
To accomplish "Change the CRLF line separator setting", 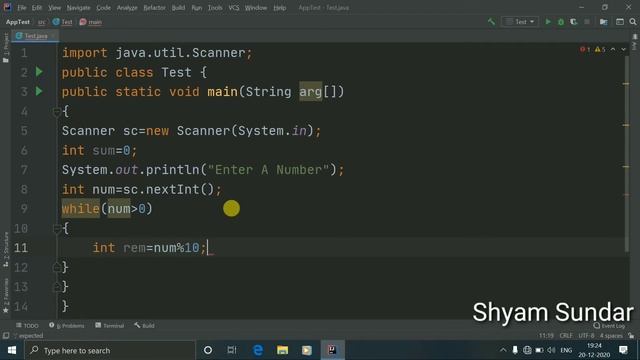I will tap(566, 336).
